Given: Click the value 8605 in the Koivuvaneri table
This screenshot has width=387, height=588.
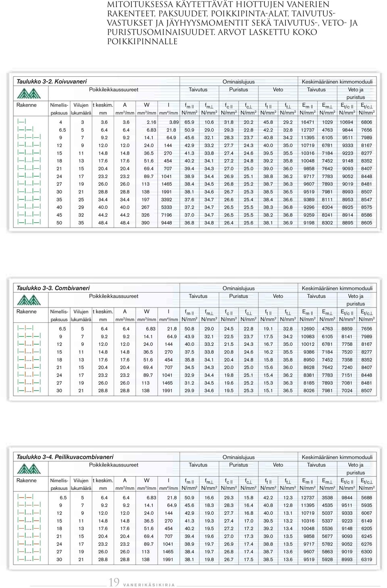Looking at the screenshot, I should (x=366, y=222).
